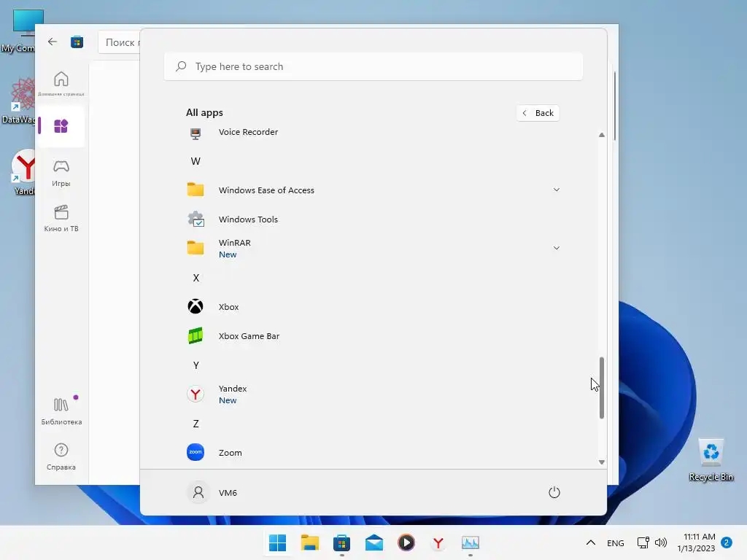The height and width of the screenshot is (560, 747).
Task: Open the volume tray icon
Action: pyautogui.click(x=661, y=542)
